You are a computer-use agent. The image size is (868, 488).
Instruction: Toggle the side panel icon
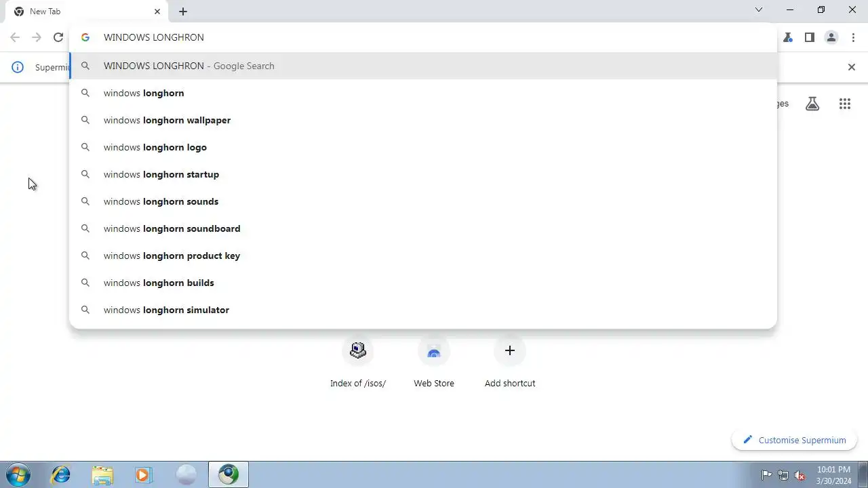(x=810, y=37)
